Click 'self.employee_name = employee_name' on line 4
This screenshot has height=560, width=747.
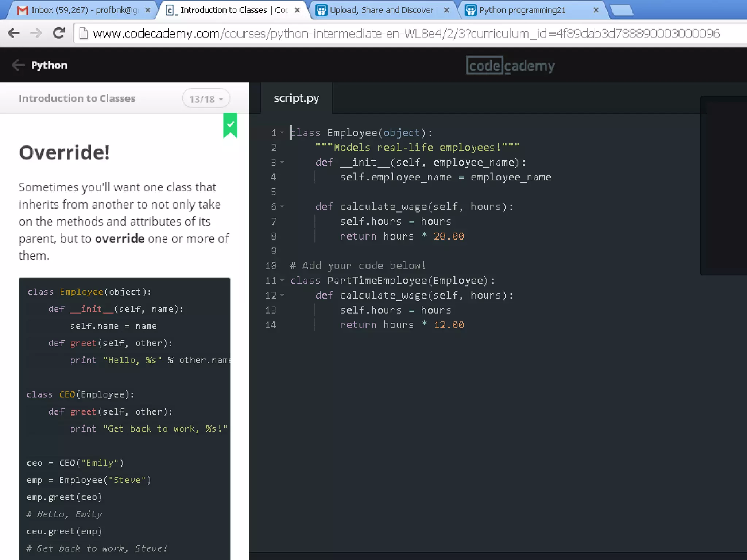pos(445,177)
